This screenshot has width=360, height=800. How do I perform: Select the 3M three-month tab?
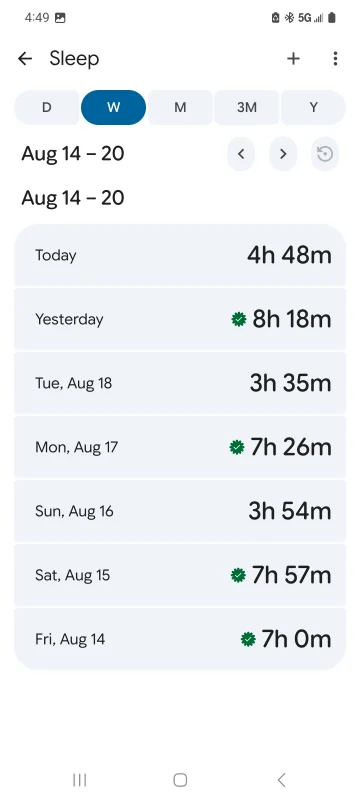pos(247,107)
